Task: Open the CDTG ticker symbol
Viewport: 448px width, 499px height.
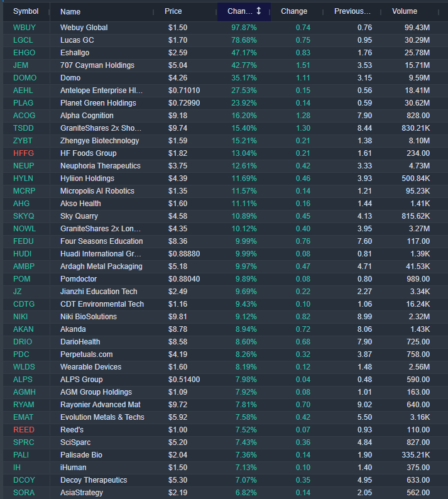Action: pos(24,304)
